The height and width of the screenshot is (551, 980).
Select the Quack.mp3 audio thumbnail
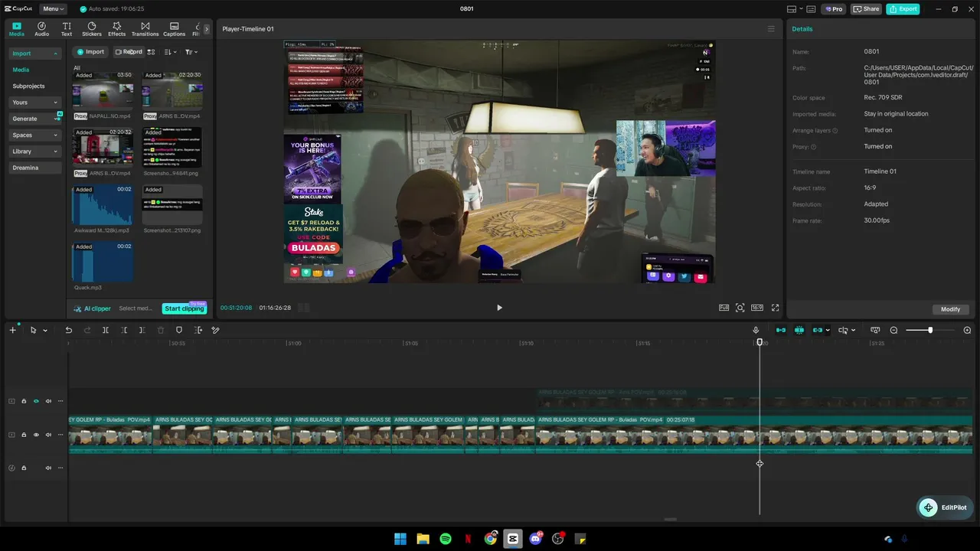coord(103,262)
